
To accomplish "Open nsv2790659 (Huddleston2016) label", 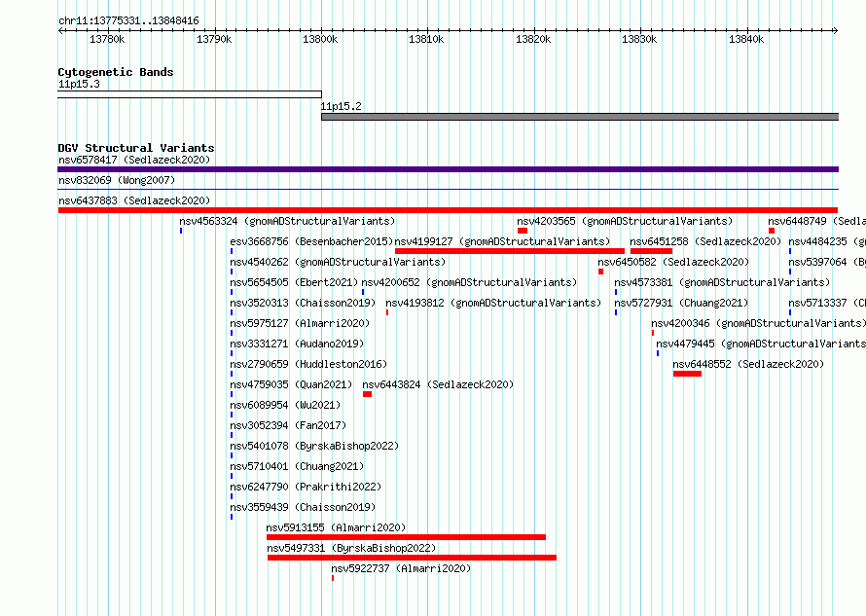I will coord(308,364).
